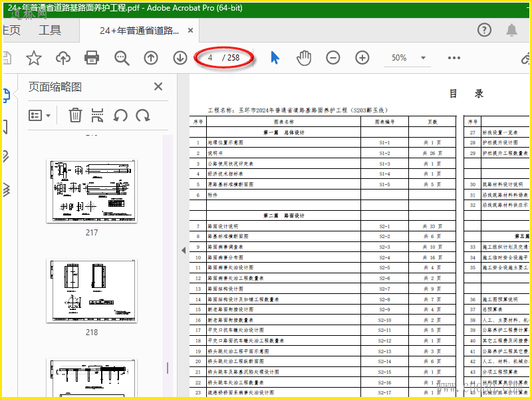Click the 共 33 页 page count cell
The image size is (532, 399).
tap(432, 226)
